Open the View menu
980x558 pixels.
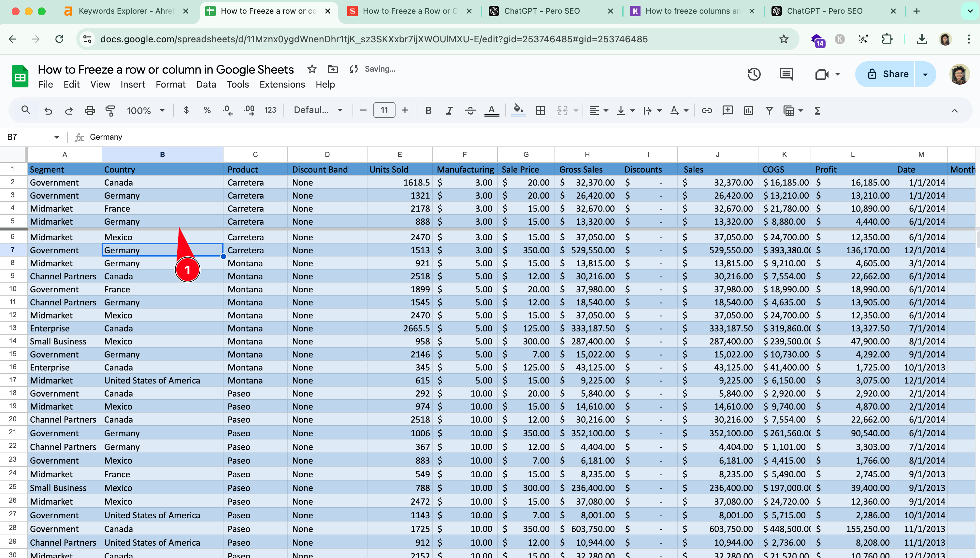point(100,84)
